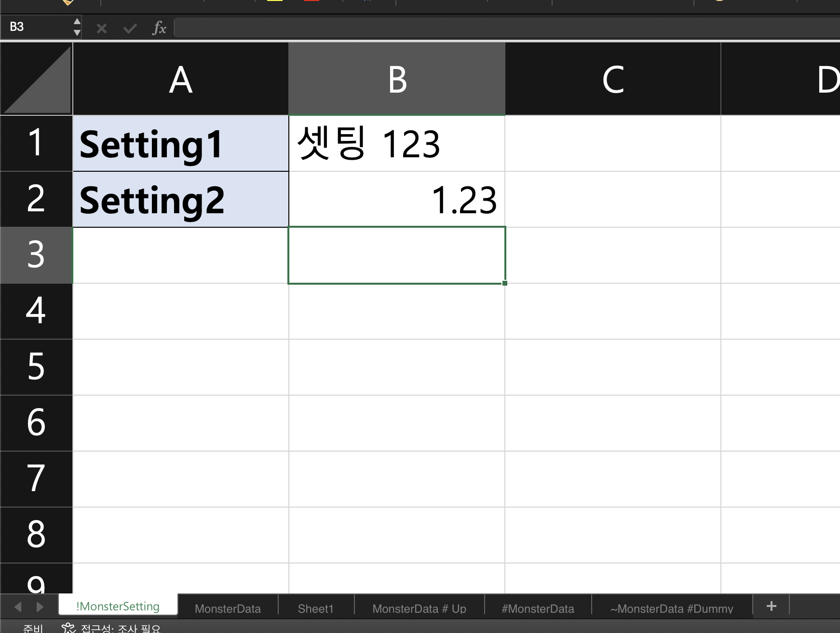Select column A header

[181, 79]
